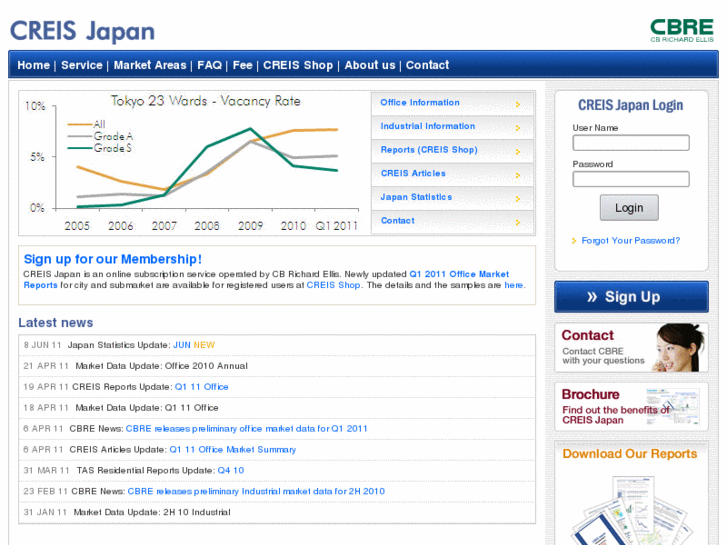Open the Contact CBRE banner
The width and height of the screenshot is (727, 545).
[631, 347]
